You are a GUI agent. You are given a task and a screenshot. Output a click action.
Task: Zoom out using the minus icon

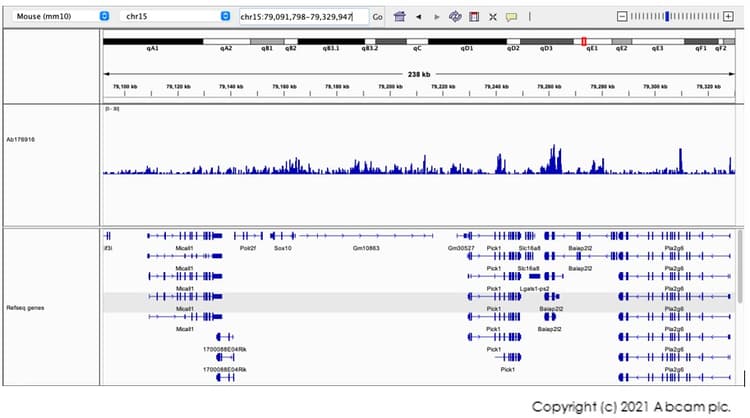[623, 17]
